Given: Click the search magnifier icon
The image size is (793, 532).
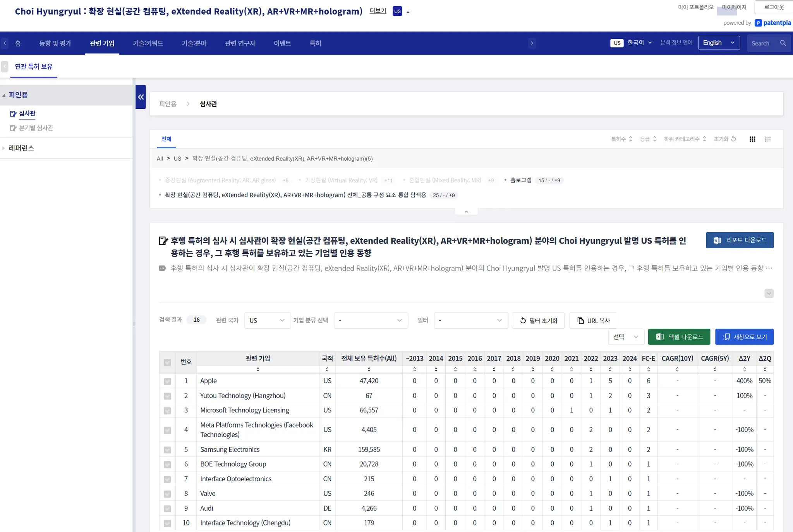Looking at the screenshot, I should click(783, 43).
